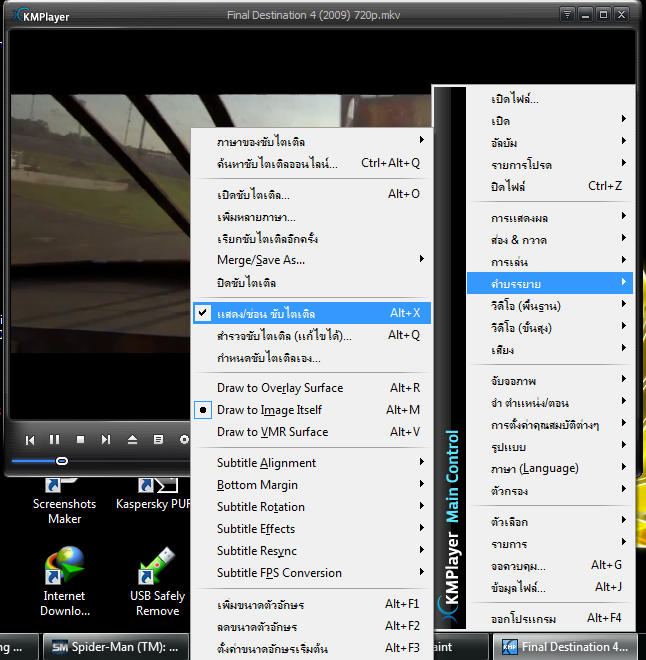This screenshot has width=646, height=660.
Task: Click the previous track button
Action: [x=30, y=440]
